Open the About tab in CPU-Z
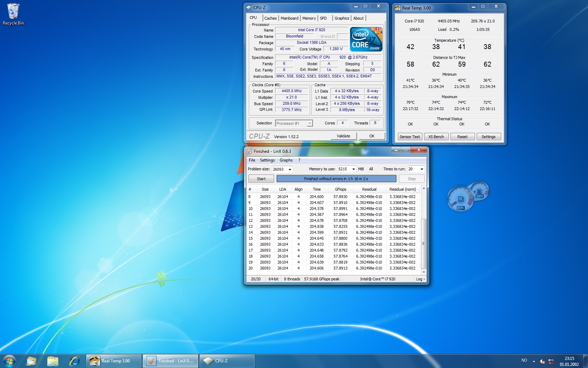Viewport: 588px width, 368px height. (358, 18)
